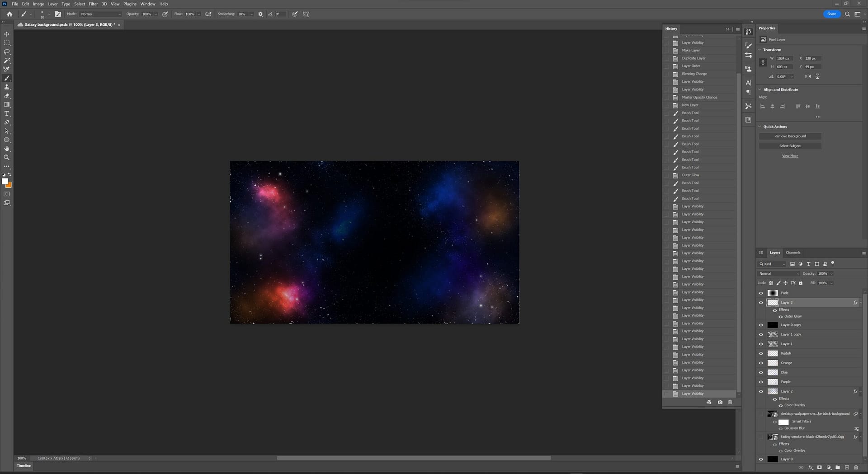Hide the Fade layer
Viewport: 868px width, 474px height.
[761, 293]
